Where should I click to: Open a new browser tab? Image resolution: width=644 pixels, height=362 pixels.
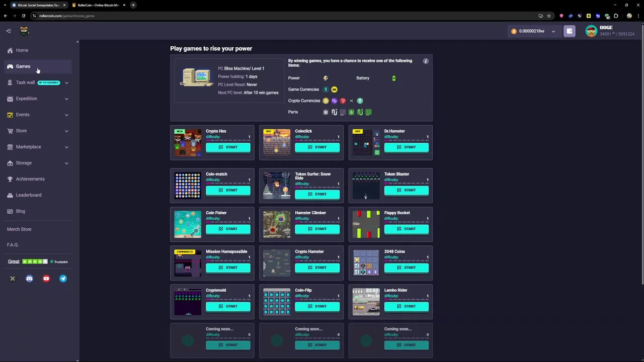(133, 5)
